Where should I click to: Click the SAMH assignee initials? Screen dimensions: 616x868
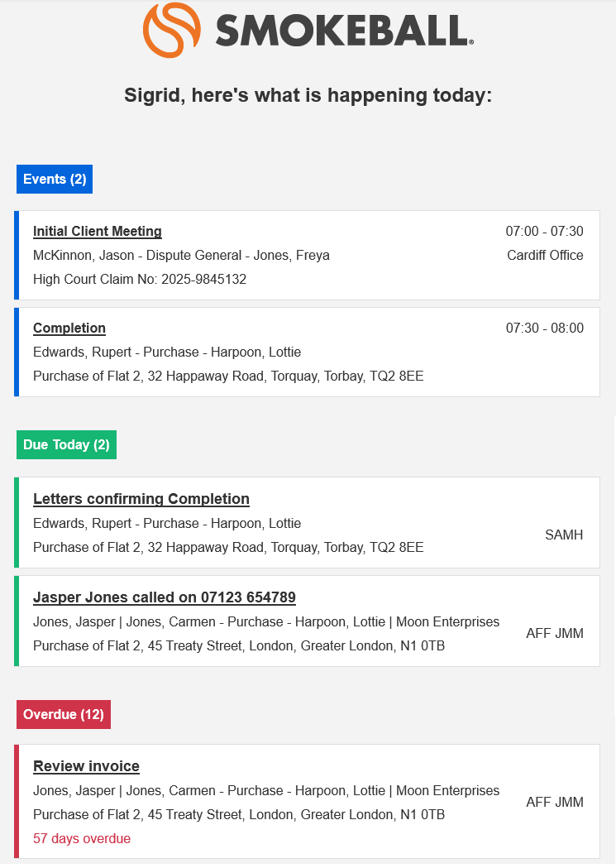pyautogui.click(x=564, y=535)
